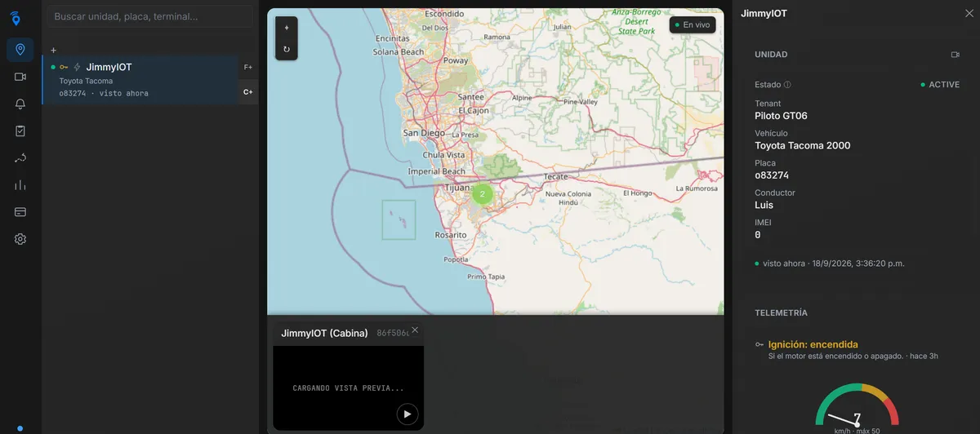Open the bar chart reports section
This screenshot has width=980, height=434.
click(20, 185)
